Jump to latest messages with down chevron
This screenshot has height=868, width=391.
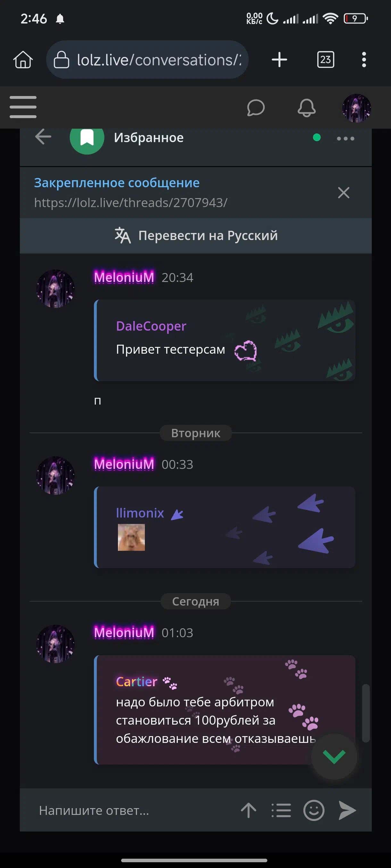[334, 757]
